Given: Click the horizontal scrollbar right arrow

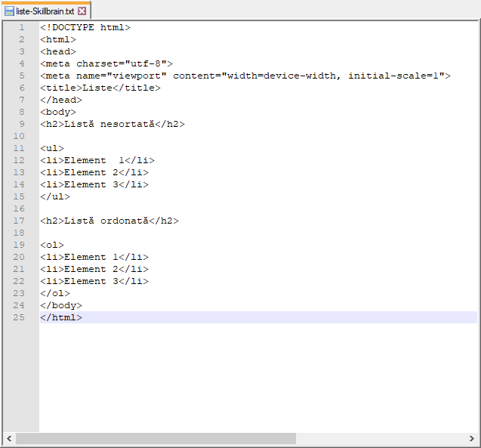Looking at the screenshot, I should click(x=472, y=438).
